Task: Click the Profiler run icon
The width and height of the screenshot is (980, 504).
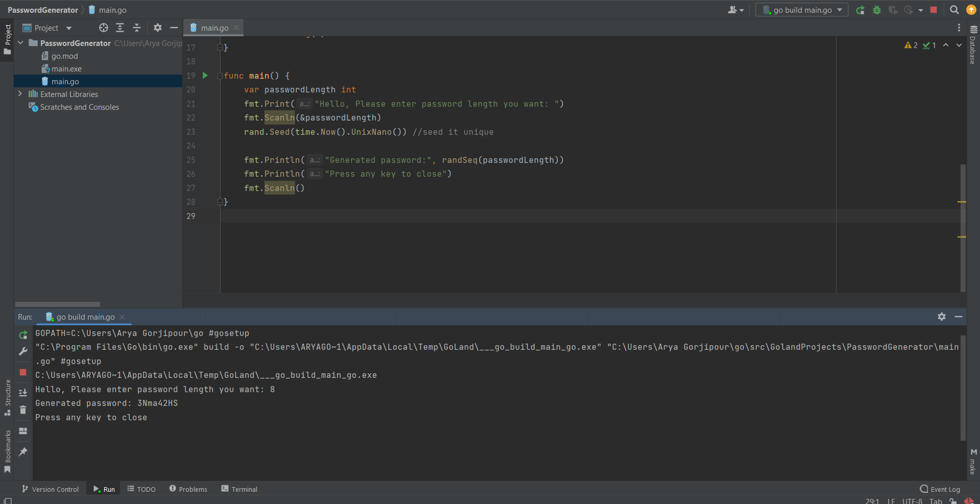Action: 908,10
